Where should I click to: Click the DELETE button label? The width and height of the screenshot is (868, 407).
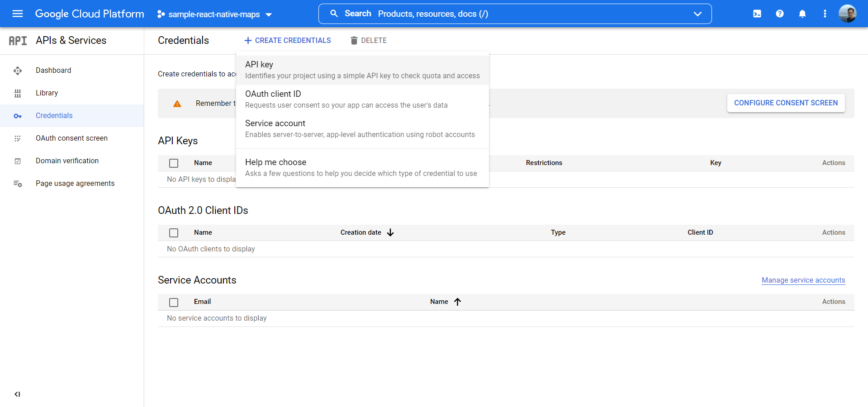(374, 41)
